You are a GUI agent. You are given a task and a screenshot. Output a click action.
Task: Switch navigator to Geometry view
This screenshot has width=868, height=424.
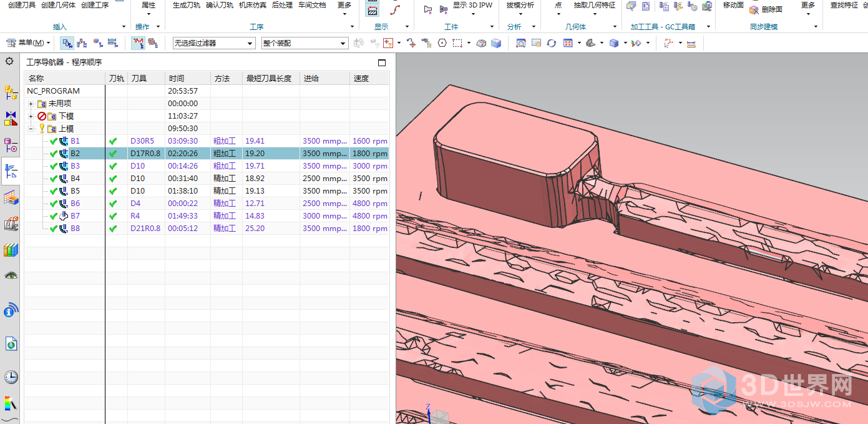coord(97,43)
